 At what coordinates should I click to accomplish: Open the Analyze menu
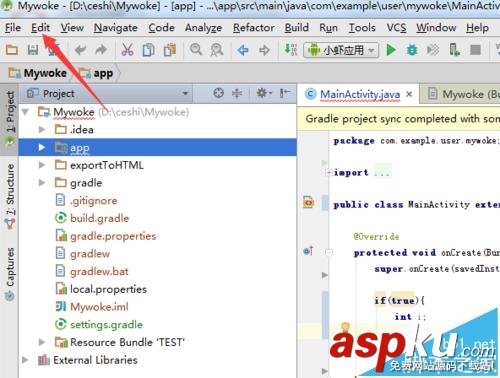tap(203, 28)
